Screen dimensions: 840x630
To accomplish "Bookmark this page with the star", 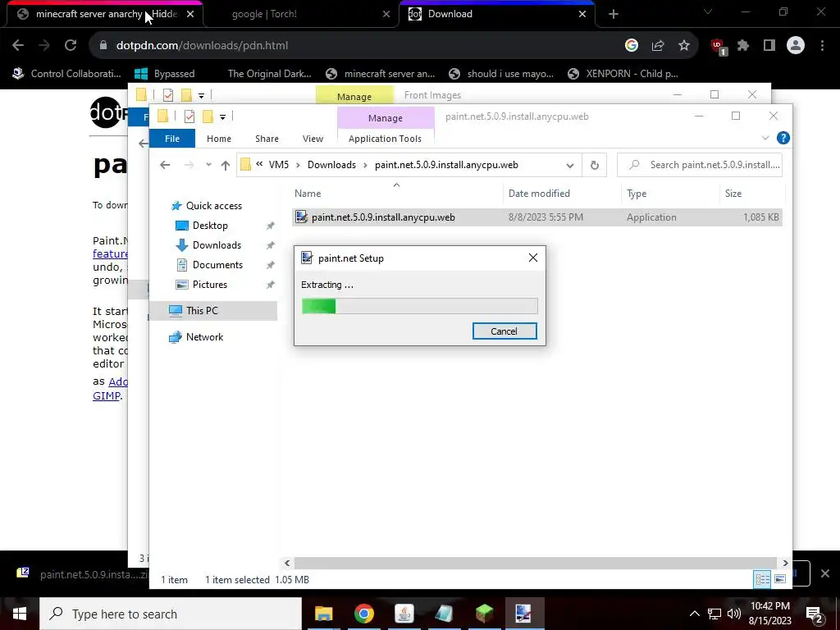I will (683, 46).
